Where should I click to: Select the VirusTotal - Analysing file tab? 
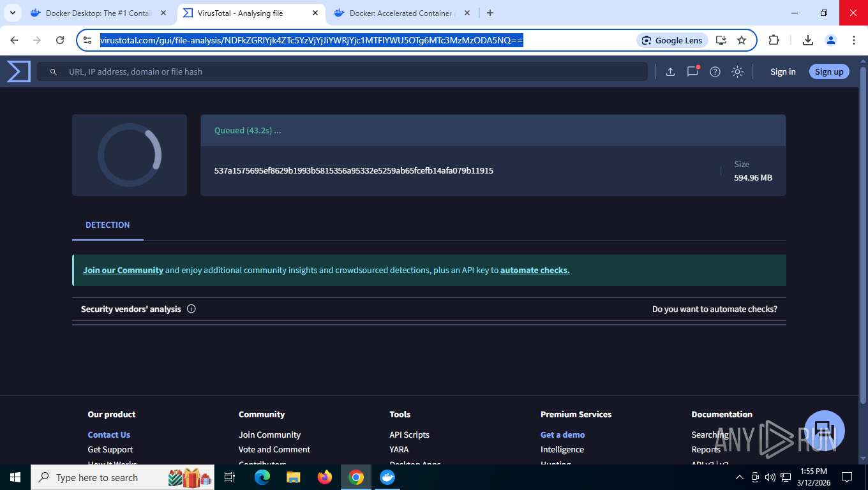pyautogui.click(x=250, y=13)
